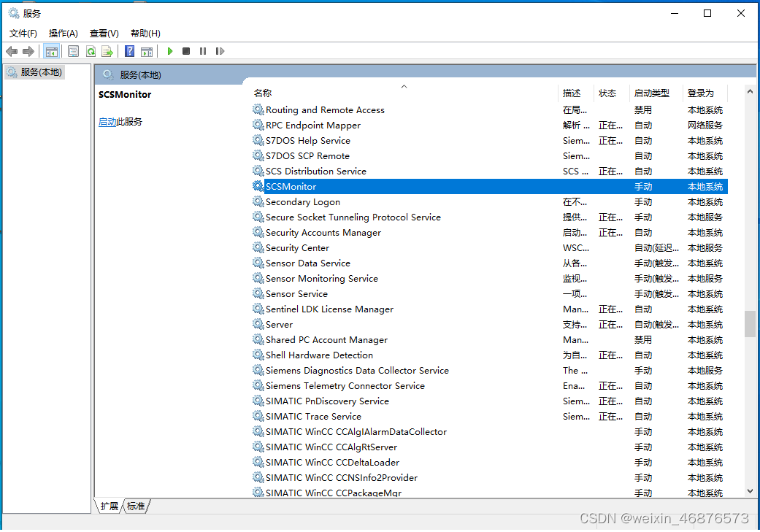Viewport: 760px width, 532px height.
Task: Click the SCSMonitor heading in detail pane
Action: click(x=125, y=94)
